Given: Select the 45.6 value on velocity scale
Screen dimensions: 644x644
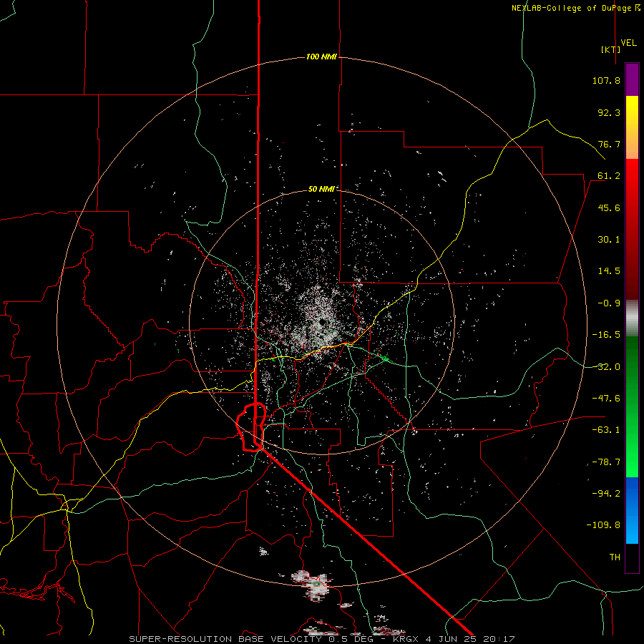Looking at the screenshot, I should (609, 208).
